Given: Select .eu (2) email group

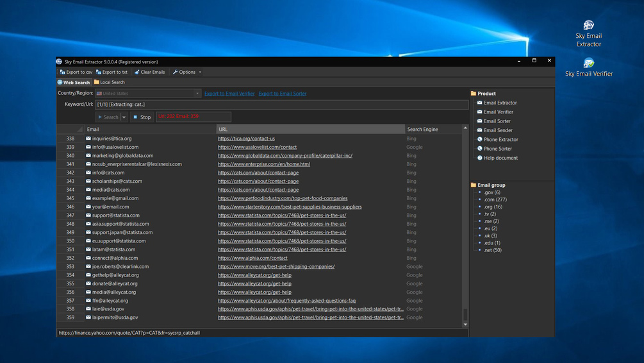Looking at the screenshot, I should pyautogui.click(x=490, y=228).
